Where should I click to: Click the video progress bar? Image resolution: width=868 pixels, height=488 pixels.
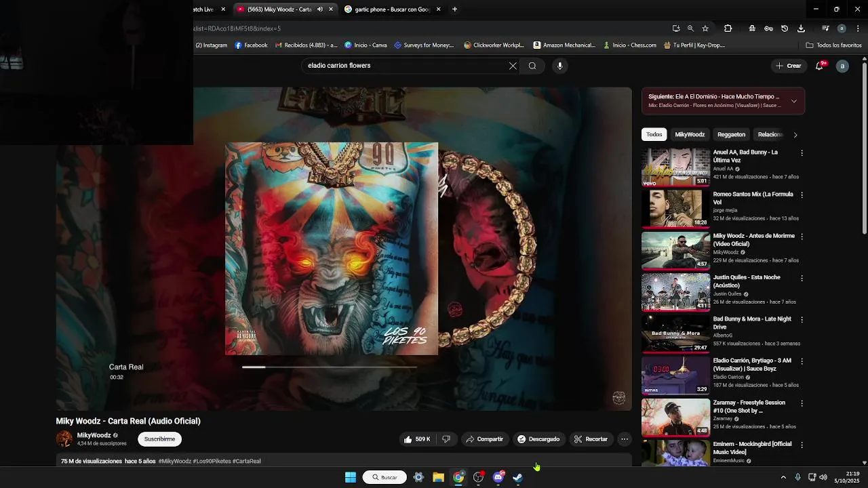[330, 367]
